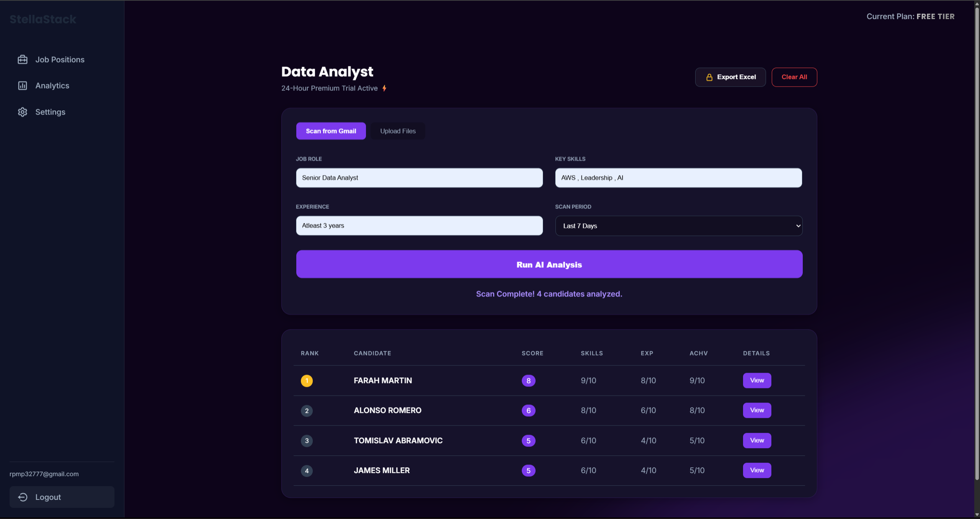Image resolution: width=980 pixels, height=519 pixels.
Task: Click Farah Martin's rank 1 badge
Action: (x=307, y=380)
